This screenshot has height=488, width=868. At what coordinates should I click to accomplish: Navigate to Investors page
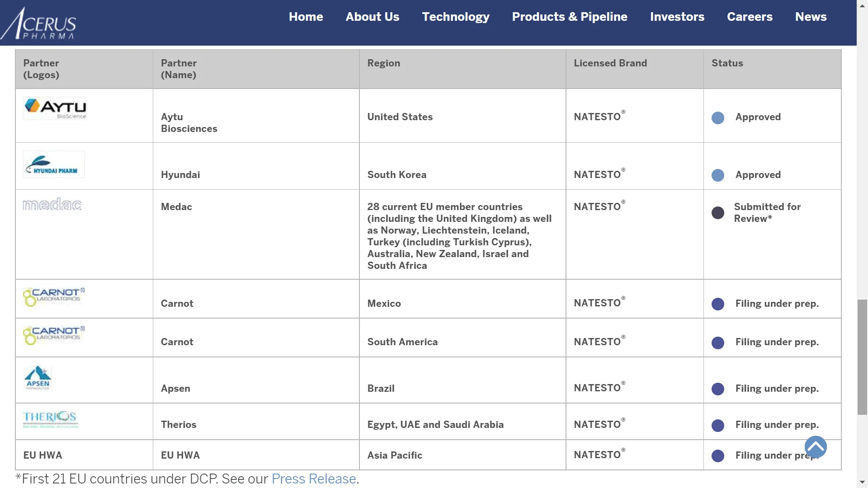(x=677, y=17)
